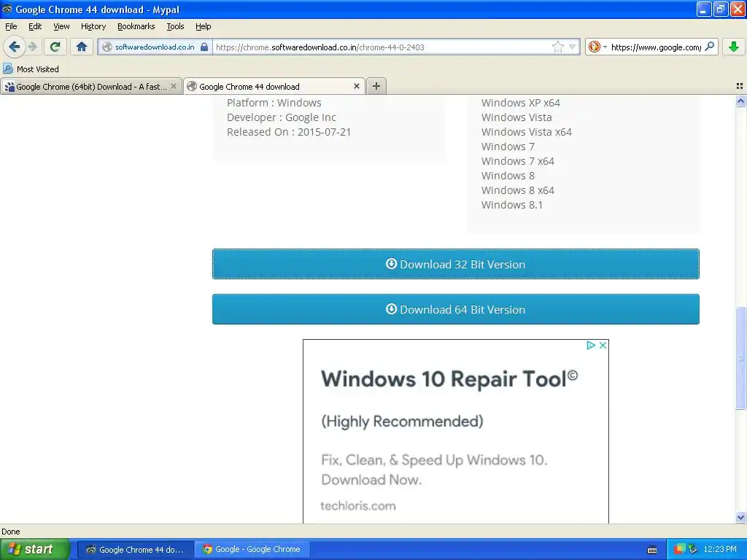The image size is (747, 560).
Task: Open the Edit menu
Action: (35, 26)
